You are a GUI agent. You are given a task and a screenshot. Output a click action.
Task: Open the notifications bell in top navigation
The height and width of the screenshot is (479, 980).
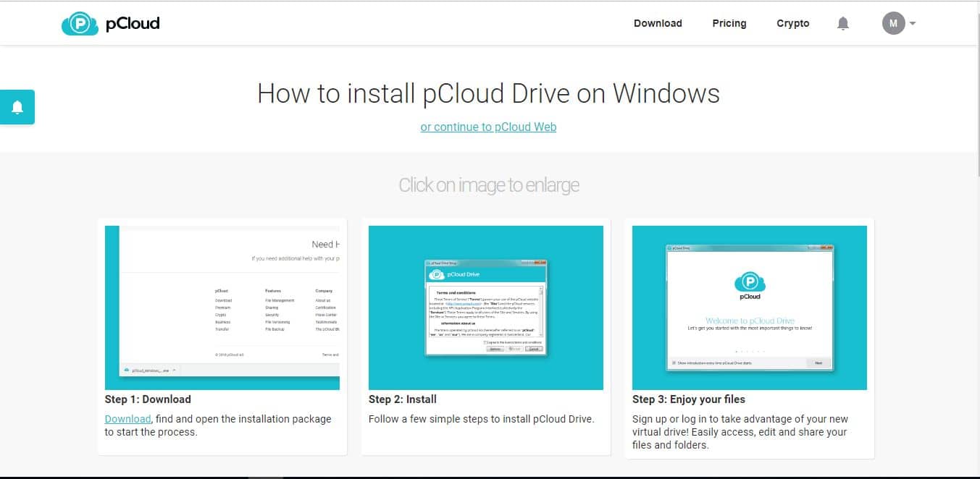[842, 23]
